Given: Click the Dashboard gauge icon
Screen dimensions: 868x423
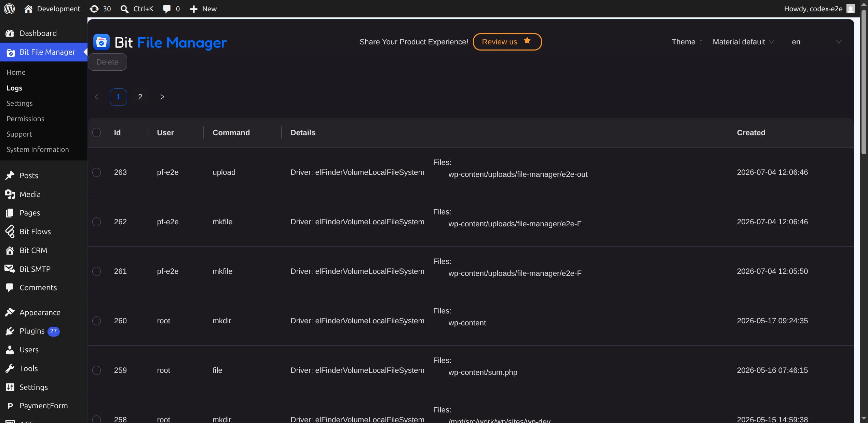Looking at the screenshot, I should (x=10, y=33).
